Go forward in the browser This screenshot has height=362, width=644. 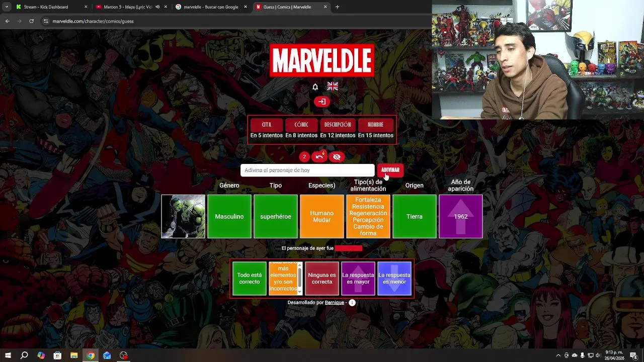pos(19,21)
